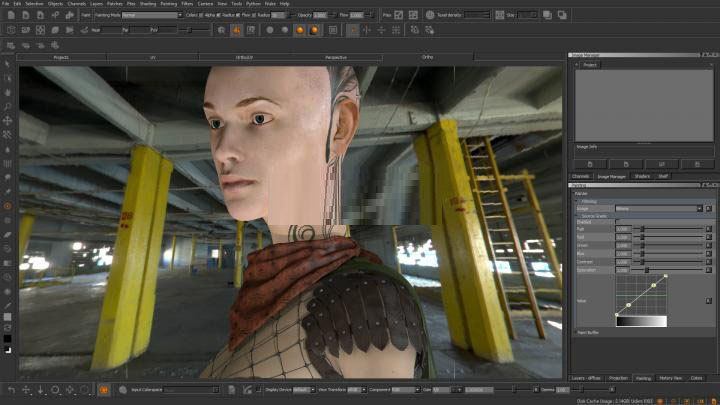This screenshot has width=720, height=405.
Task: Click the Opacity value field
Action: tap(320, 15)
